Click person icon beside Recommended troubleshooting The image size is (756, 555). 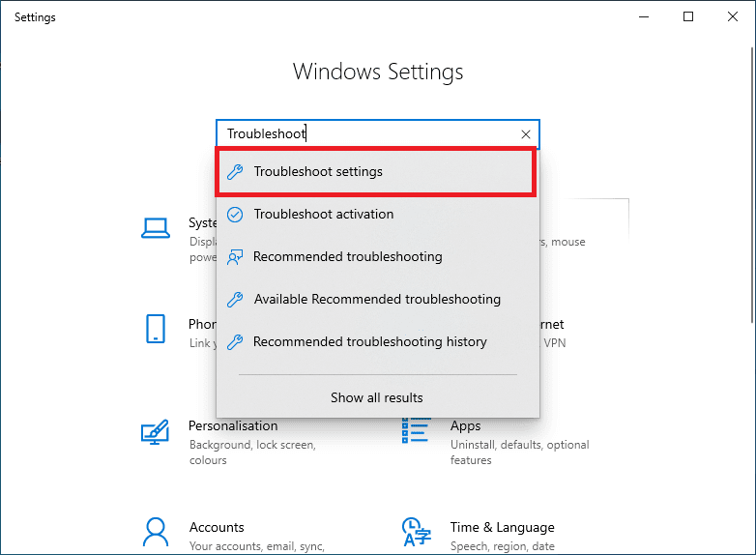[x=235, y=257]
